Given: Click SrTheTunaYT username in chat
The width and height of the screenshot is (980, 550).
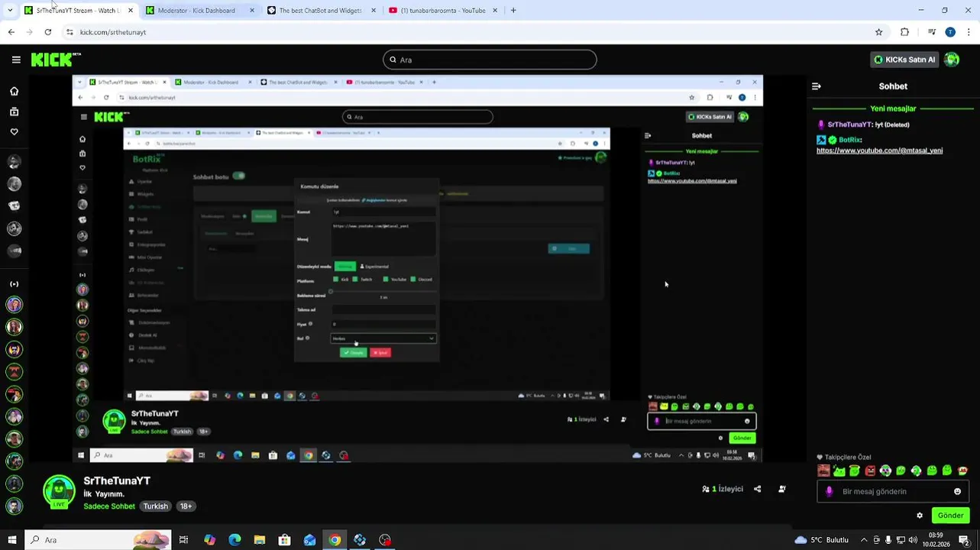Looking at the screenshot, I should coord(849,125).
